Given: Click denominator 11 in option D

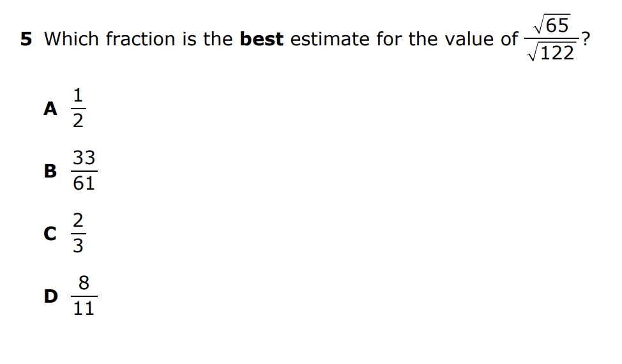Looking at the screenshot, I should (84, 310).
